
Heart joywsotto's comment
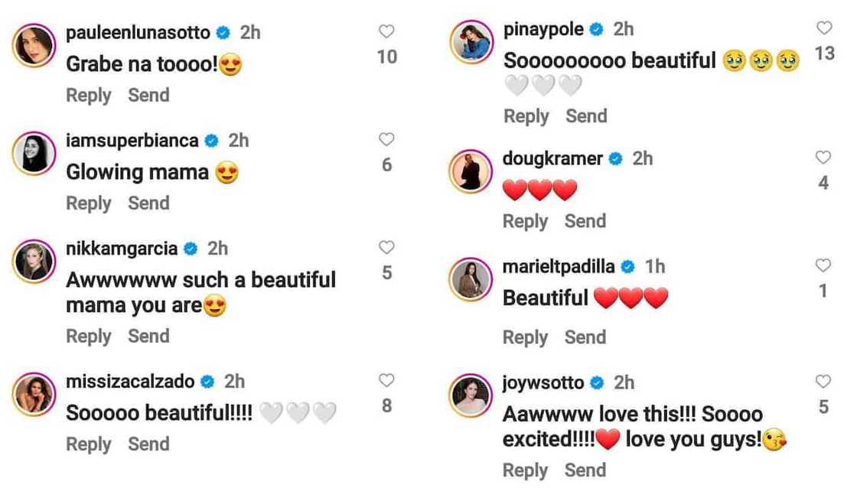(x=823, y=382)
